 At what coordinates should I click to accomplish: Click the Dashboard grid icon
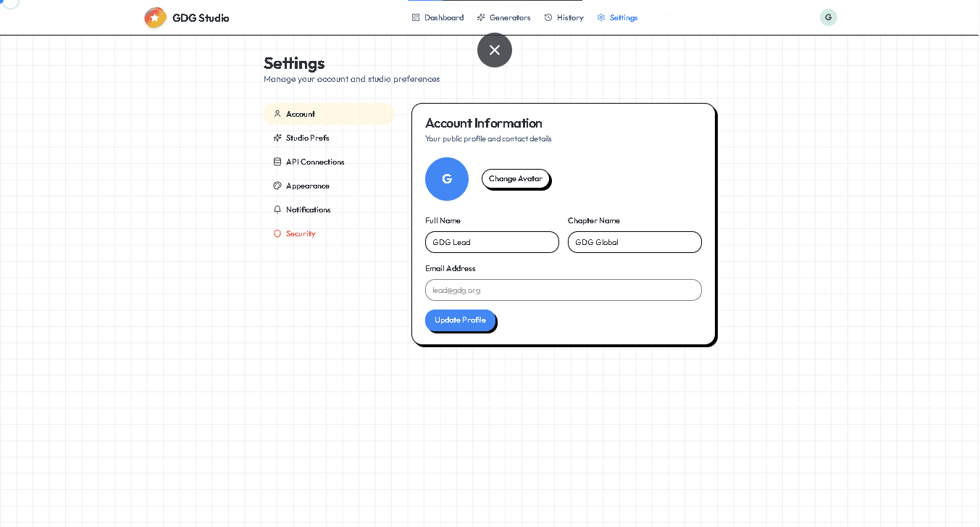pos(415,17)
